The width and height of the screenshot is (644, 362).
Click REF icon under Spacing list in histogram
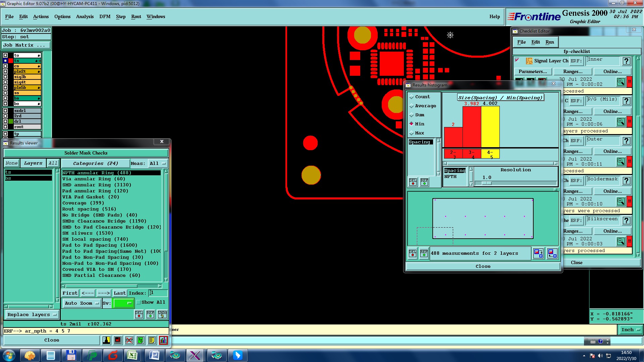tap(424, 182)
